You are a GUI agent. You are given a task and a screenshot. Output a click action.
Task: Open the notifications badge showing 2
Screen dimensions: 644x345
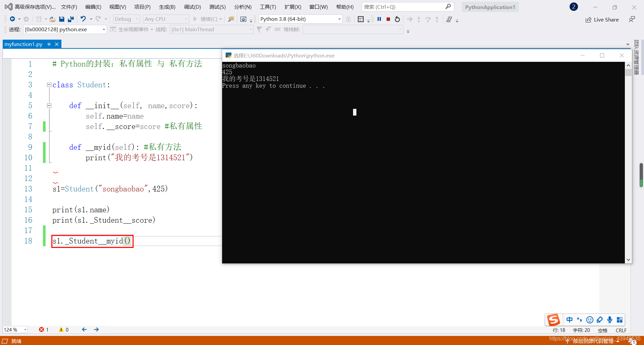point(574,7)
